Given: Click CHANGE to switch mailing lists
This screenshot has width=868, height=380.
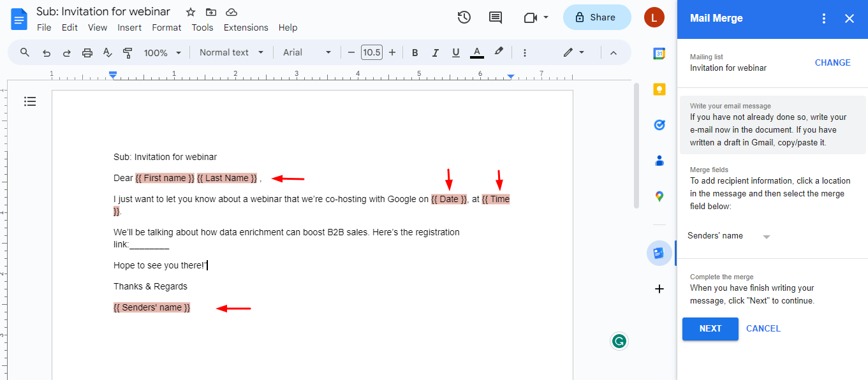Looking at the screenshot, I should [832, 62].
